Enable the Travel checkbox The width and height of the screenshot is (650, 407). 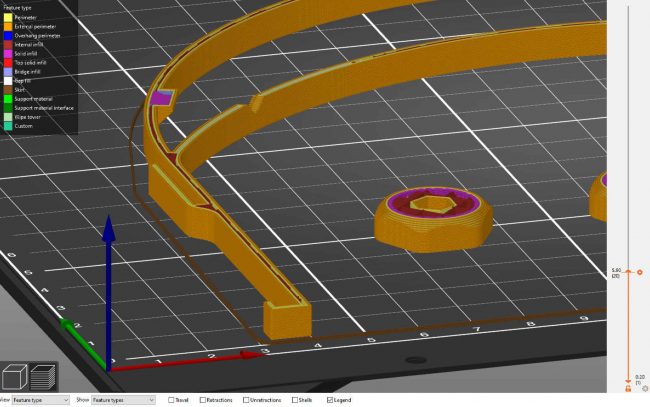tap(171, 400)
